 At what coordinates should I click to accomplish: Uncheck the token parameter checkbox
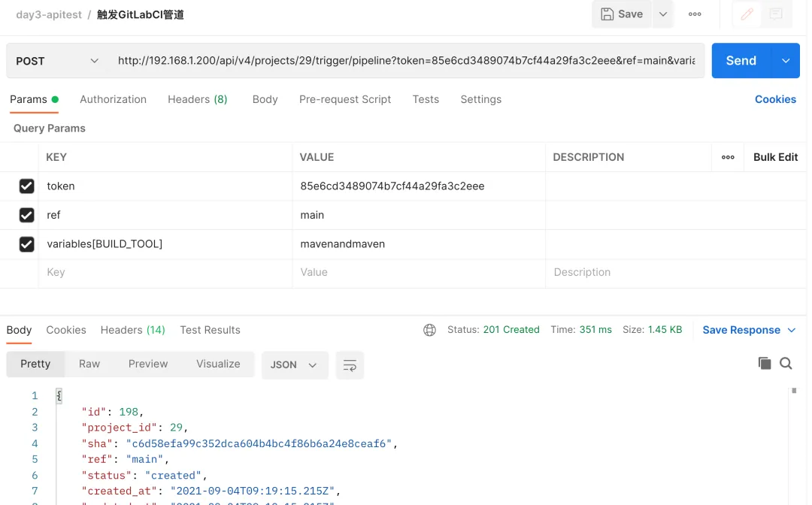coord(26,186)
